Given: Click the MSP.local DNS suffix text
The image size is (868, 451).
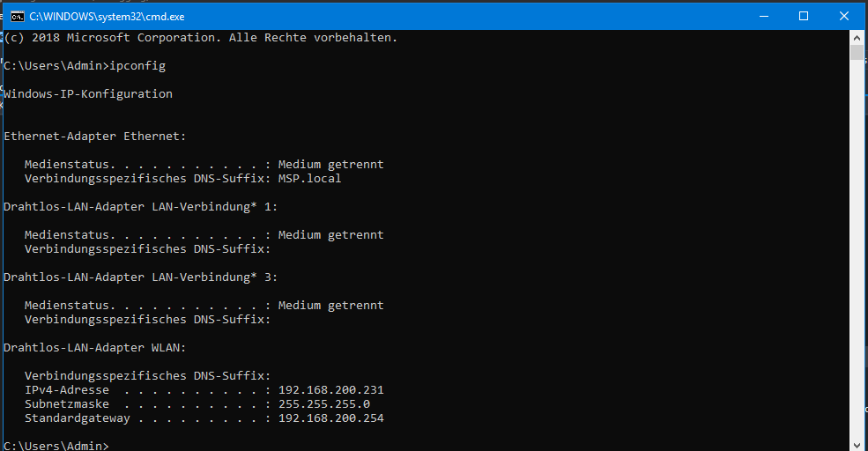Looking at the screenshot, I should (309, 179).
